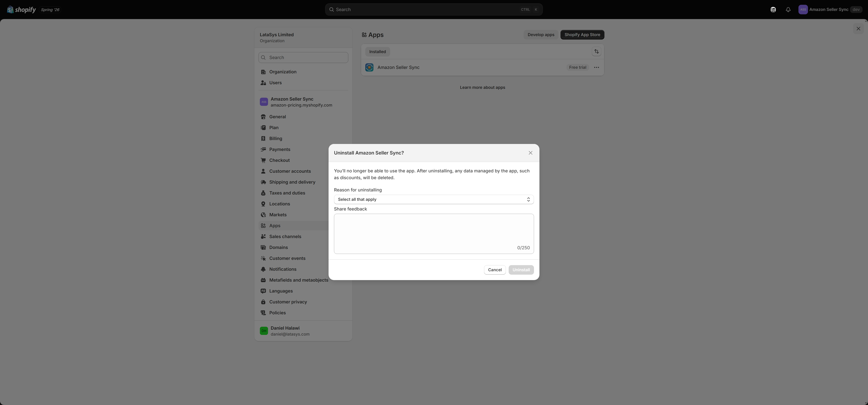Viewport: 868px width, 405px height.
Task: Open Organization settings
Action: click(303, 72)
